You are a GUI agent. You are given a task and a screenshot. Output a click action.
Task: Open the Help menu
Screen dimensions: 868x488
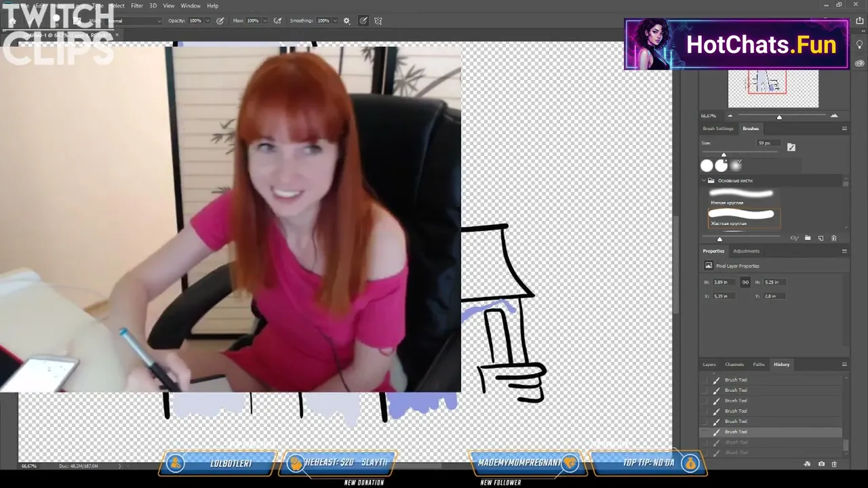(212, 6)
